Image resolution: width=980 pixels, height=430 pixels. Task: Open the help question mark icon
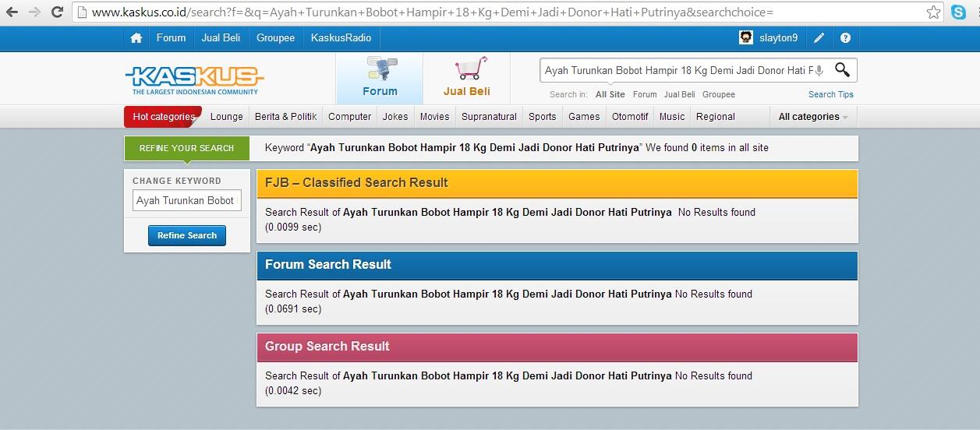(x=845, y=37)
